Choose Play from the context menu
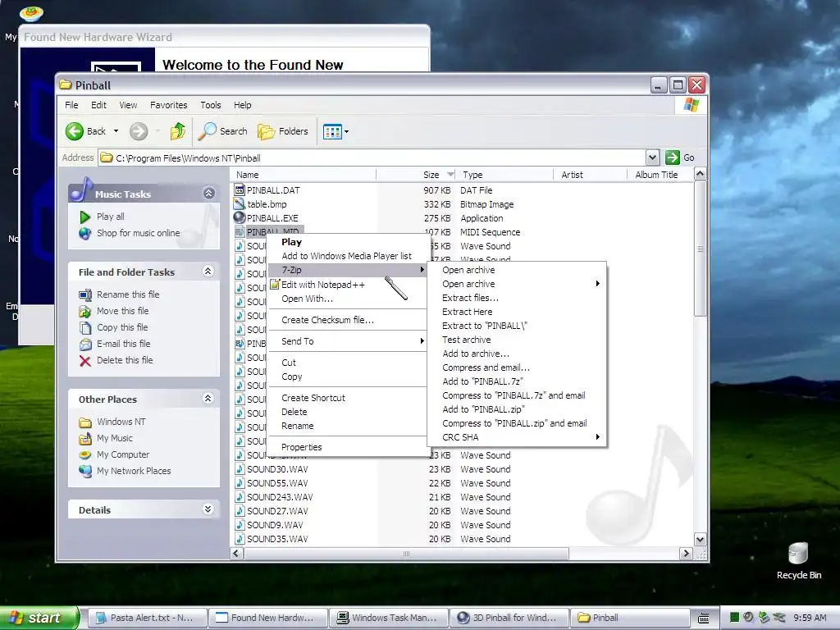This screenshot has height=630, width=840. coord(348,242)
